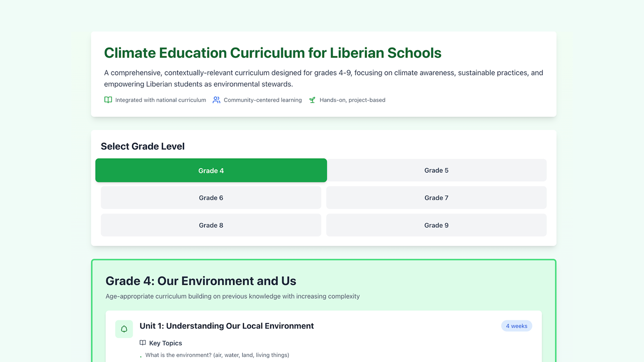Click the 4 weeks duration badge
Image resolution: width=644 pixels, height=362 pixels.
pos(516,326)
